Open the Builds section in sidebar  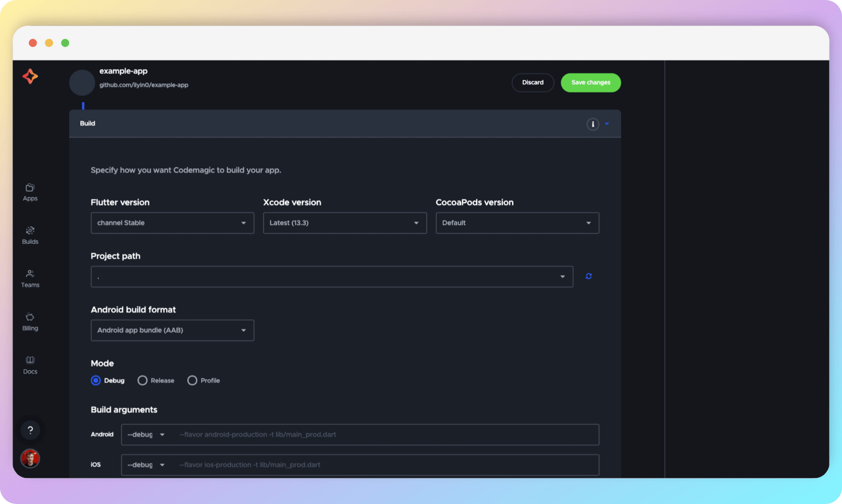coord(30,235)
